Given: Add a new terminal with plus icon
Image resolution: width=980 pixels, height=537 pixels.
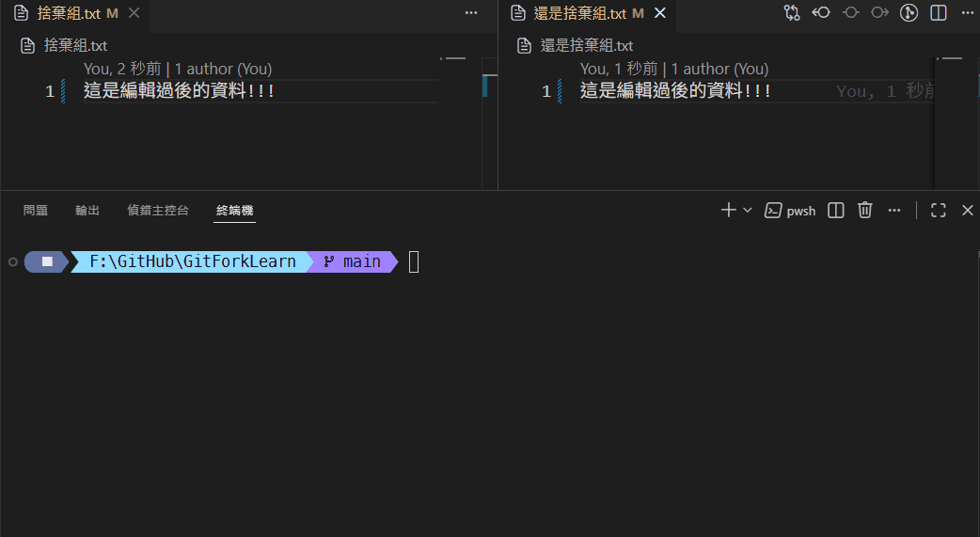Looking at the screenshot, I should click(728, 211).
